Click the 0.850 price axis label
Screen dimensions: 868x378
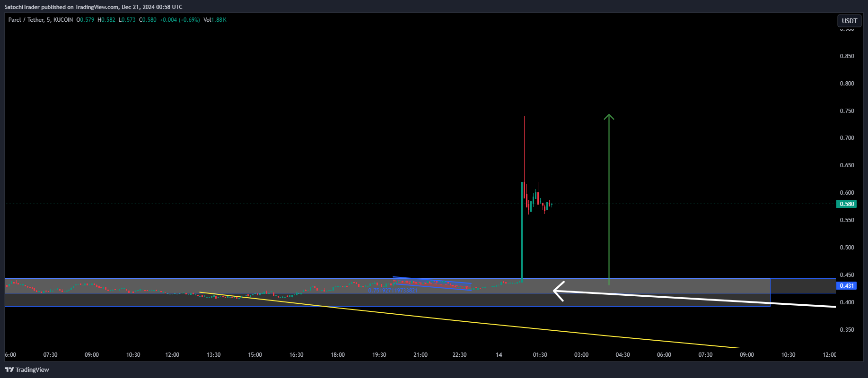click(847, 56)
